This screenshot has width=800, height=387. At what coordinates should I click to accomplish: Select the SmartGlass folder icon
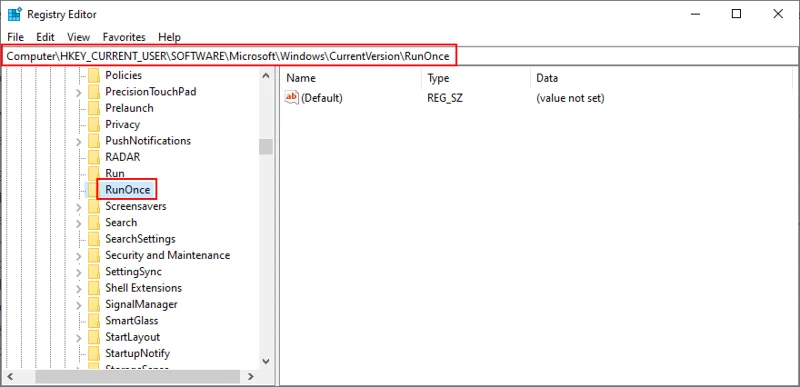tap(93, 321)
